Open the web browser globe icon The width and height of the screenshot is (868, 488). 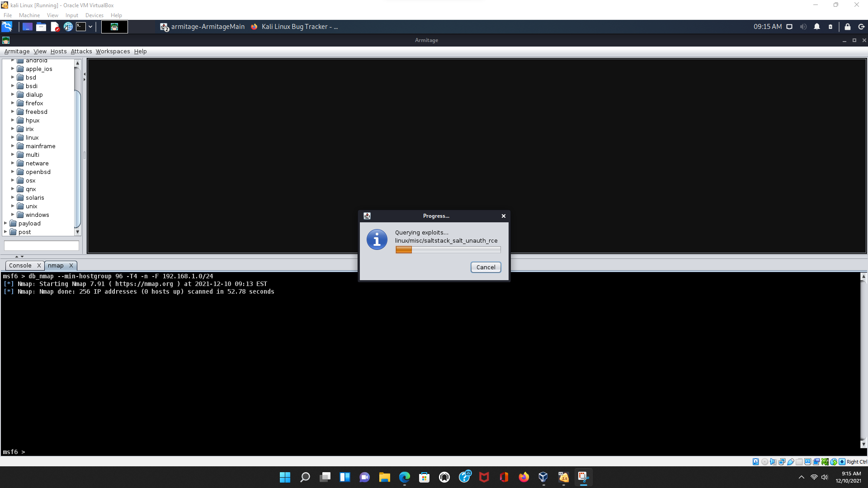point(68,27)
